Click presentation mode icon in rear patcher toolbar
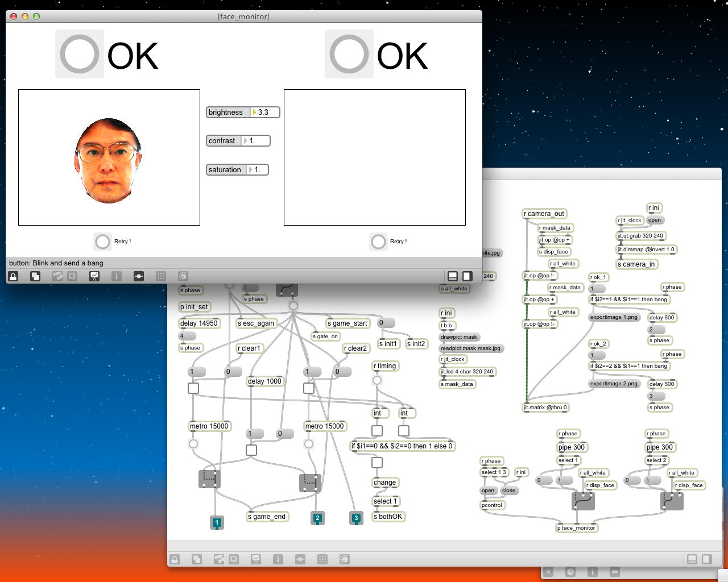Viewport: 728px width, 582px height. [x=256, y=559]
